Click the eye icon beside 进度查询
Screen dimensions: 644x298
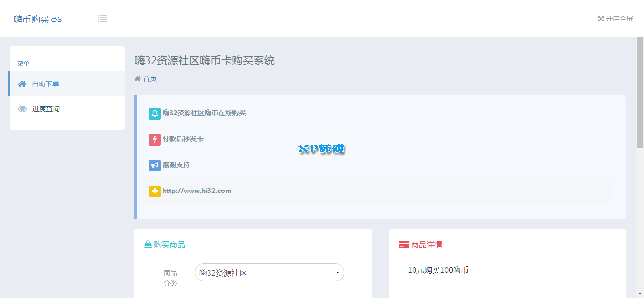tap(22, 109)
